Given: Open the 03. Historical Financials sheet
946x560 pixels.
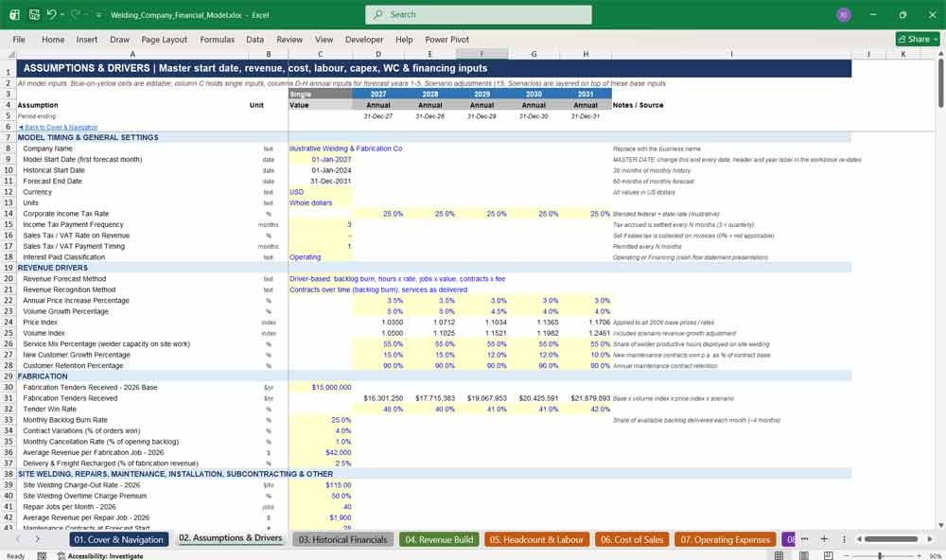Looking at the screenshot, I should click(342, 539).
